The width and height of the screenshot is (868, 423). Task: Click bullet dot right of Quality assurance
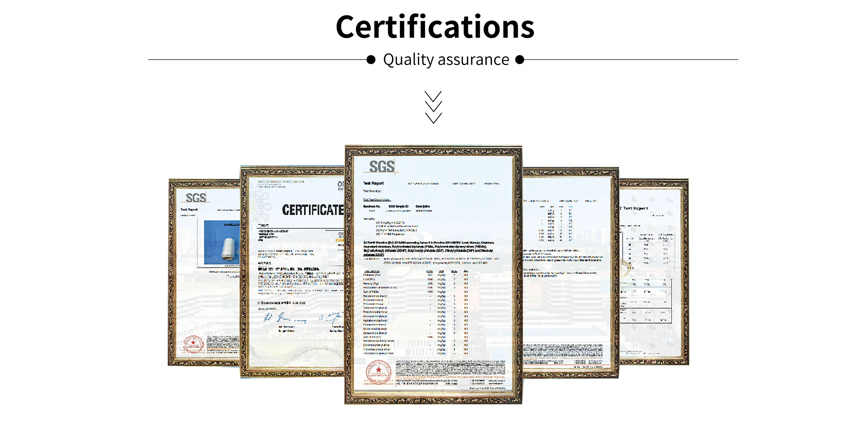point(520,60)
